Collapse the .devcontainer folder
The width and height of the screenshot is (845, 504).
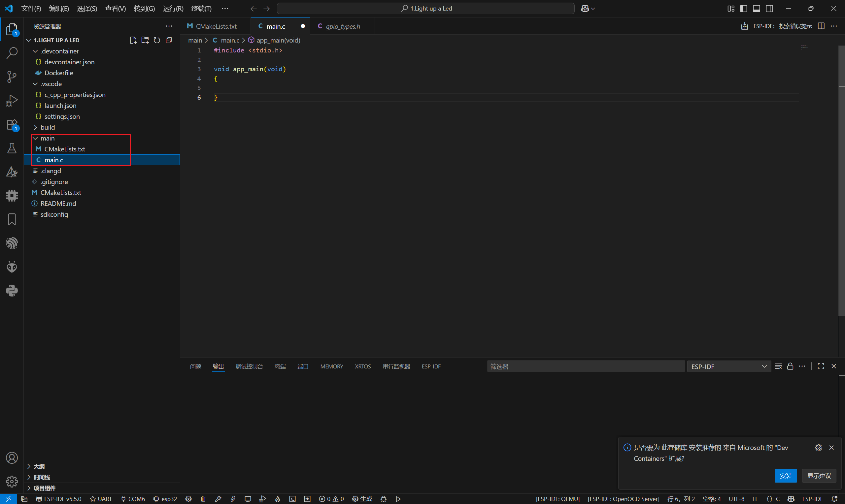coord(59,51)
